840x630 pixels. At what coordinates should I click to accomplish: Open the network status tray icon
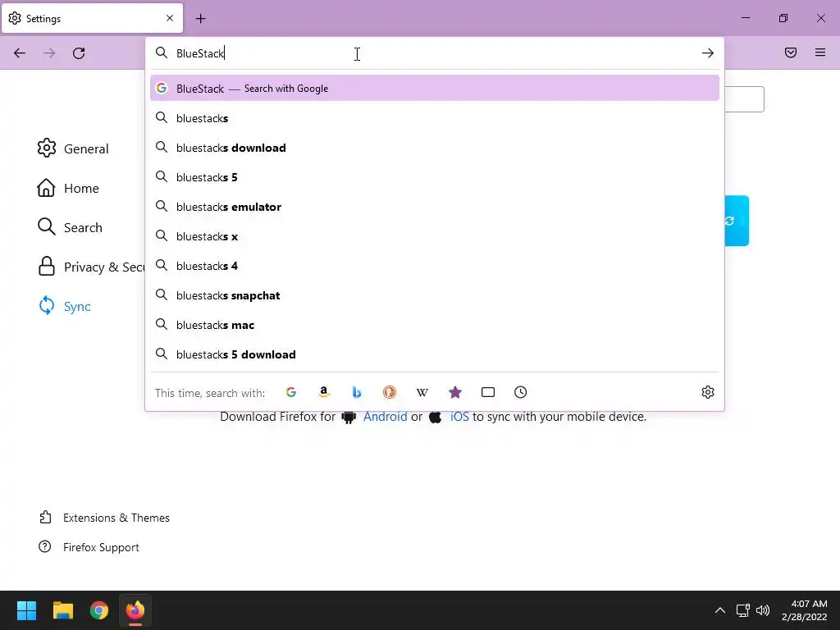[743, 610]
